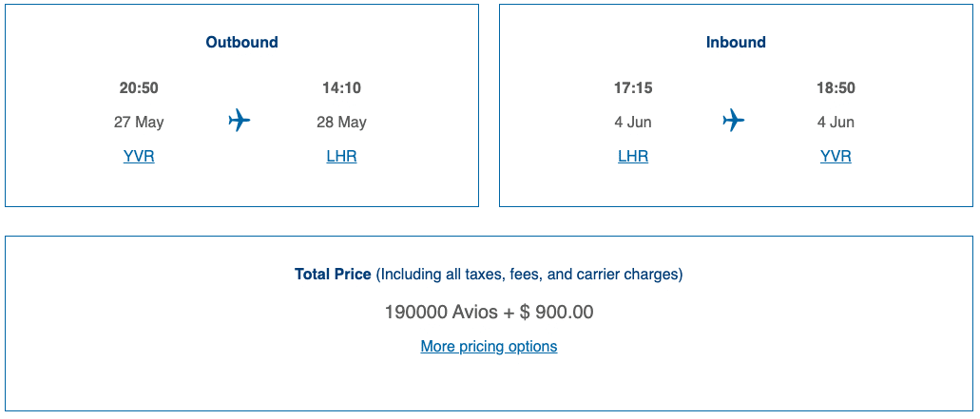Open More pricing options
Screen dimensions: 980x419
(489, 346)
